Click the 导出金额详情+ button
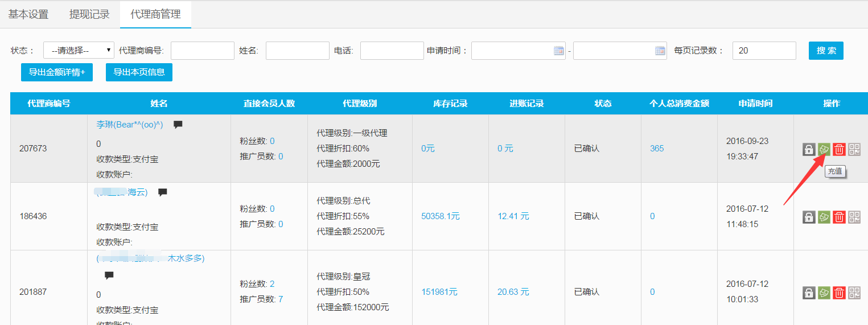The width and height of the screenshot is (868, 325). (x=57, y=72)
